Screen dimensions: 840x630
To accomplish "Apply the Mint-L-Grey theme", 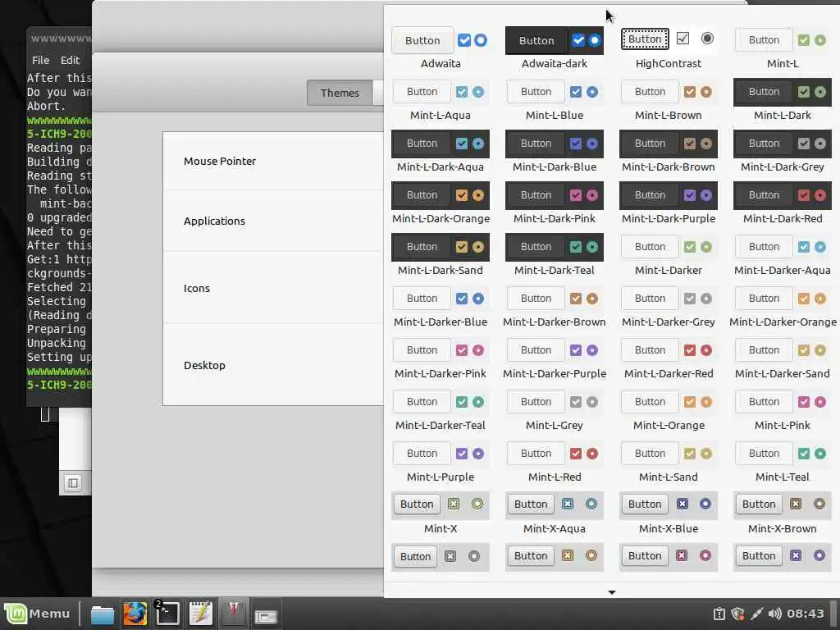I will pyautogui.click(x=555, y=410).
